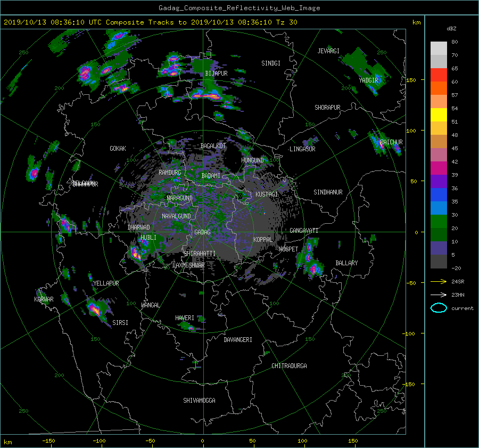Click the SHORAPUR city label
This screenshot has height=448, width=479.
coord(327,108)
